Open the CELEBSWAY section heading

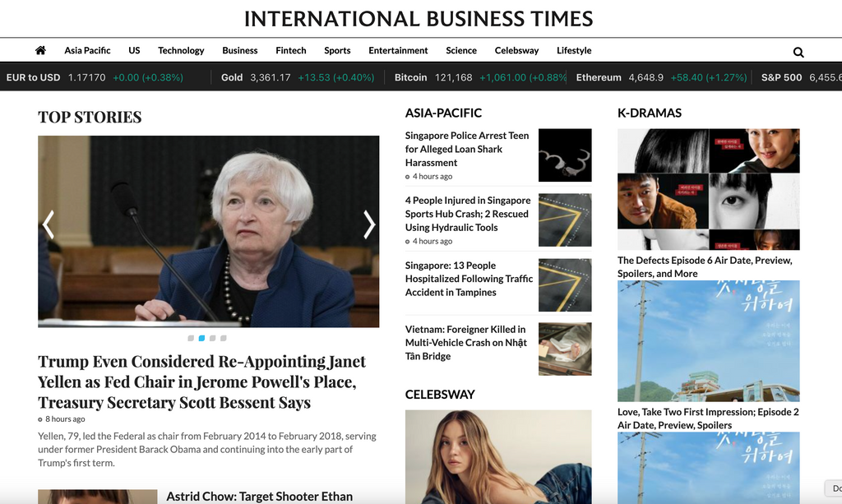coord(440,395)
